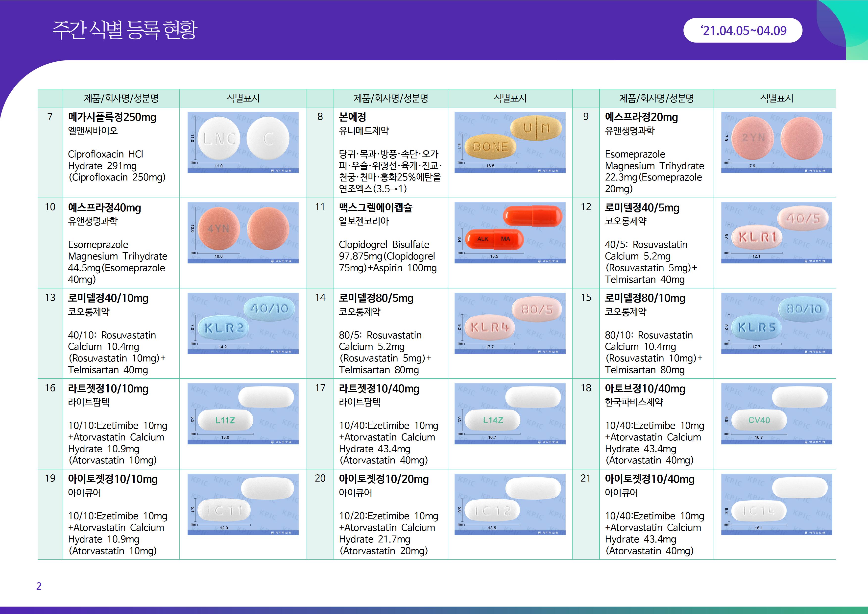868x614 pixels.
Task: Click product name 아이토젯정10/20mg
Action: (384, 479)
